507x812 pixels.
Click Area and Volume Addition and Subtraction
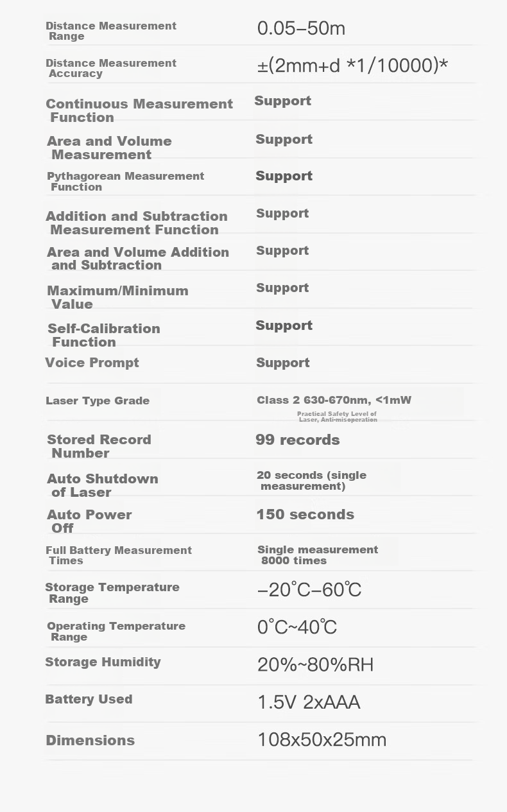(x=138, y=259)
